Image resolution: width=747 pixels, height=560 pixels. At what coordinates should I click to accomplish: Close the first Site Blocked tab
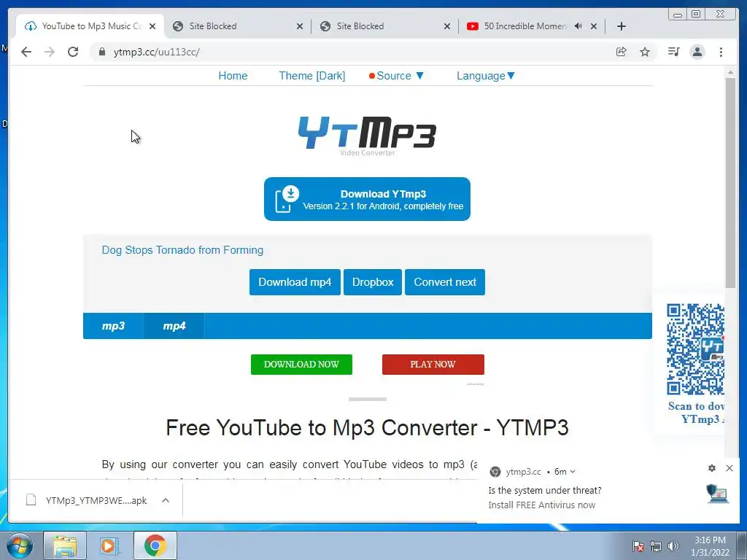300,26
